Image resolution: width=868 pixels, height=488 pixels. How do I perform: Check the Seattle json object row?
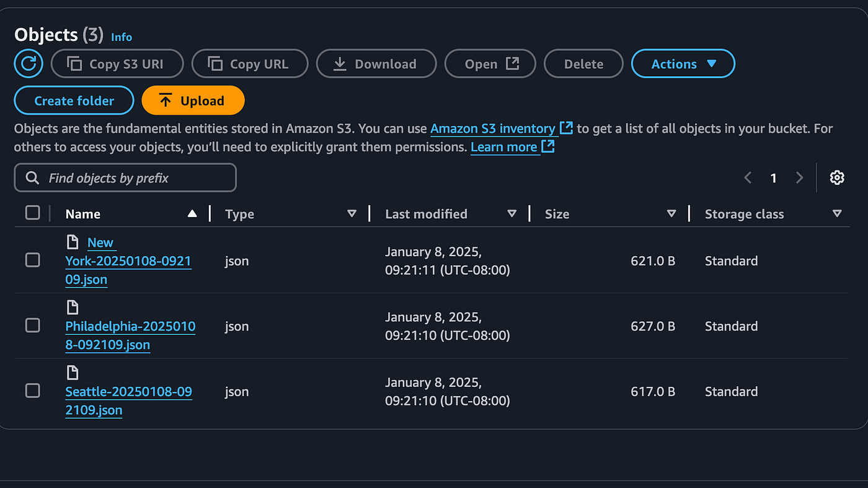[33, 391]
